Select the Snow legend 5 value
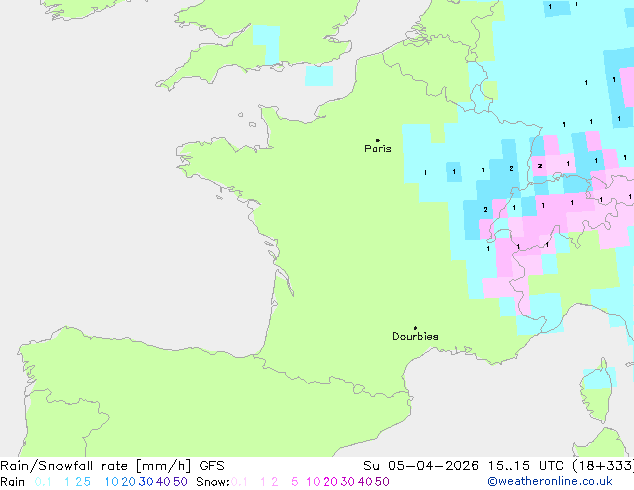Image resolution: width=634 pixels, height=490 pixels. click(295, 482)
